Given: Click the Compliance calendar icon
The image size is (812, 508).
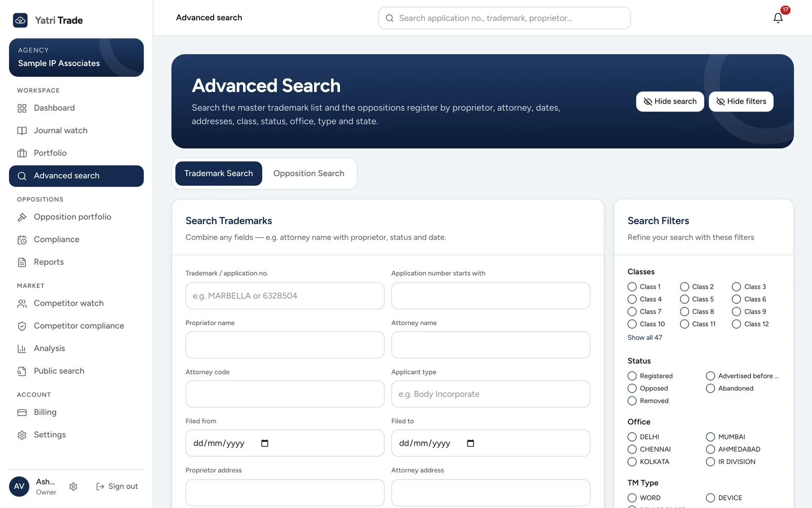Looking at the screenshot, I should [22, 240].
